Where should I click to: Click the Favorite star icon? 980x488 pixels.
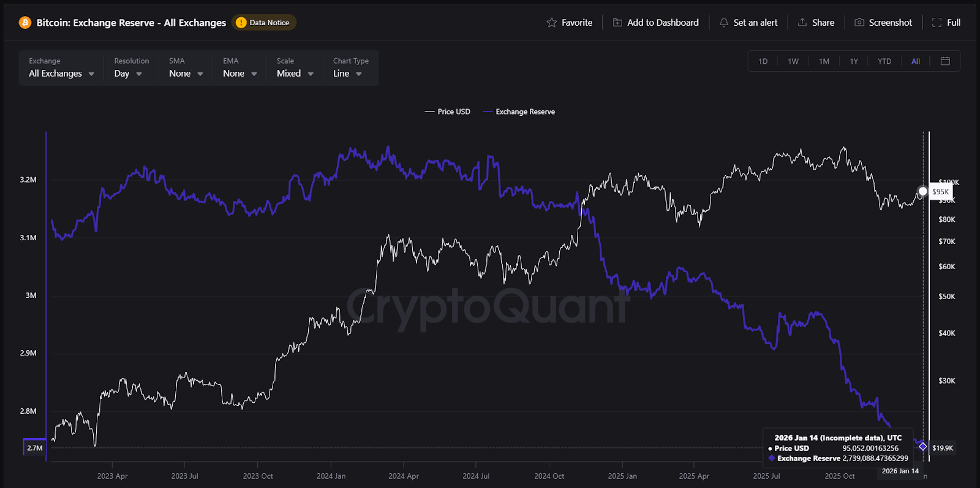[x=551, y=23]
